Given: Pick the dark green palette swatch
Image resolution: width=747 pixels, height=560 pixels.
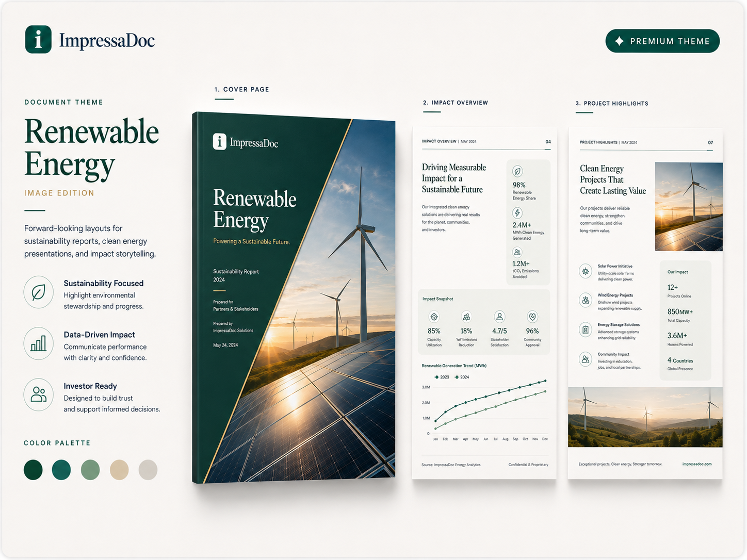Looking at the screenshot, I should coord(33,470).
